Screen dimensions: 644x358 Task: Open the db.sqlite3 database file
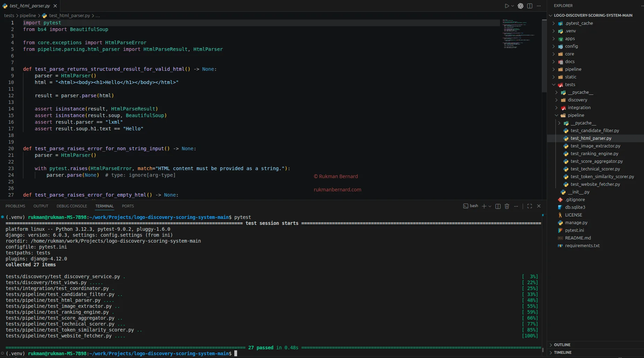tap(596, 207)
